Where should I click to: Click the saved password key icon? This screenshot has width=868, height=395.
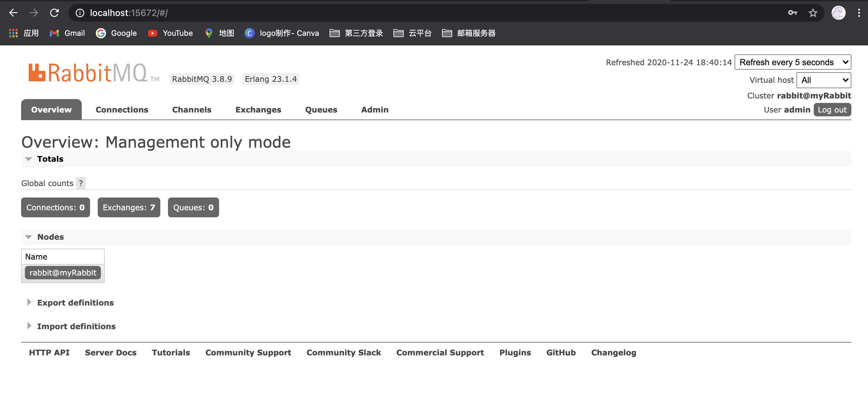pos(793,13)
